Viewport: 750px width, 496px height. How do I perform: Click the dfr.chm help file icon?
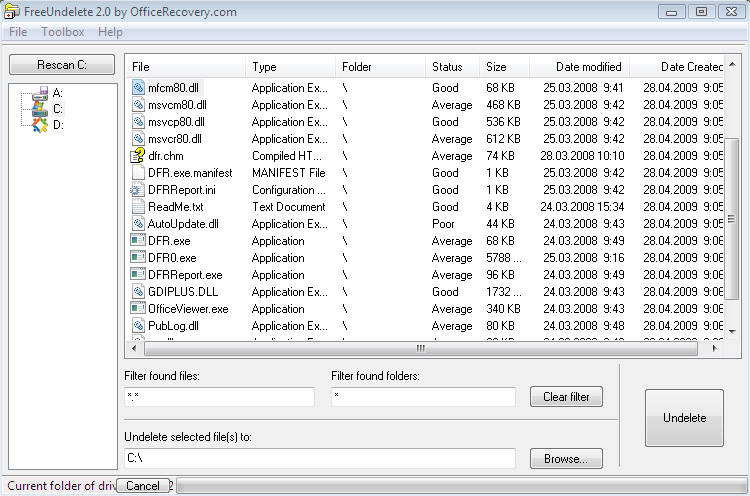coord(138,156)
